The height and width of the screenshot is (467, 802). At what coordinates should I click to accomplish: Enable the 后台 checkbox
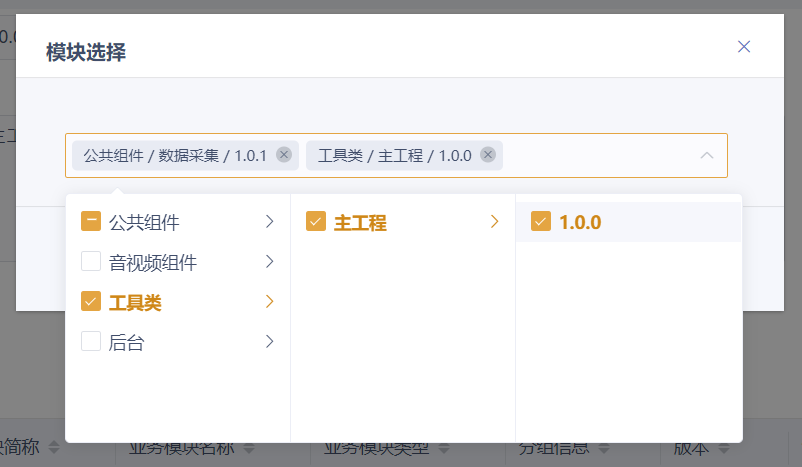pyautogui.click(x=91, y=342)
